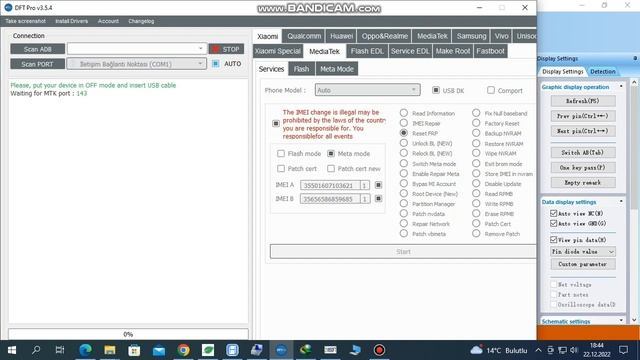
Task: Click the pin icon of the Display Settings panel
Action: [x=635, y=58]
